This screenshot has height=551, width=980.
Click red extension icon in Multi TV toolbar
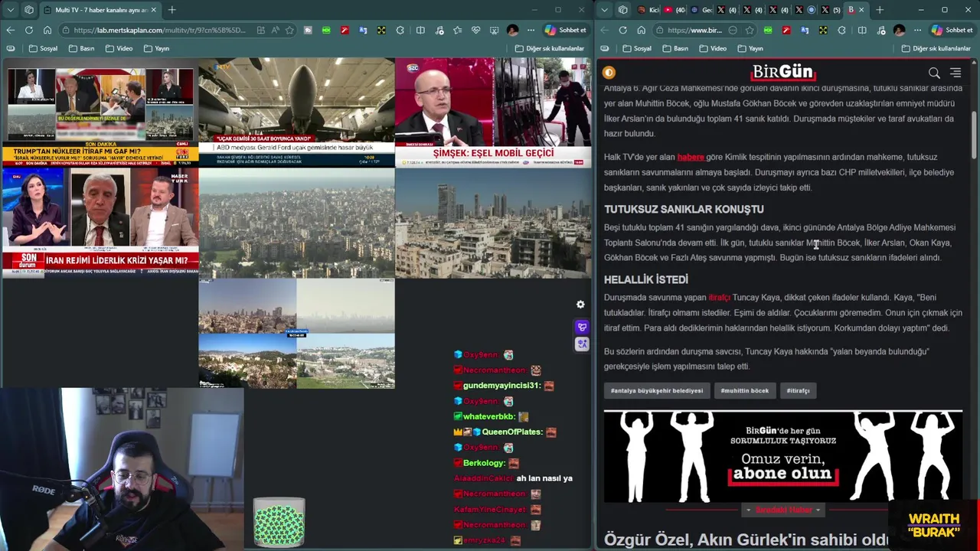(345, 30)
